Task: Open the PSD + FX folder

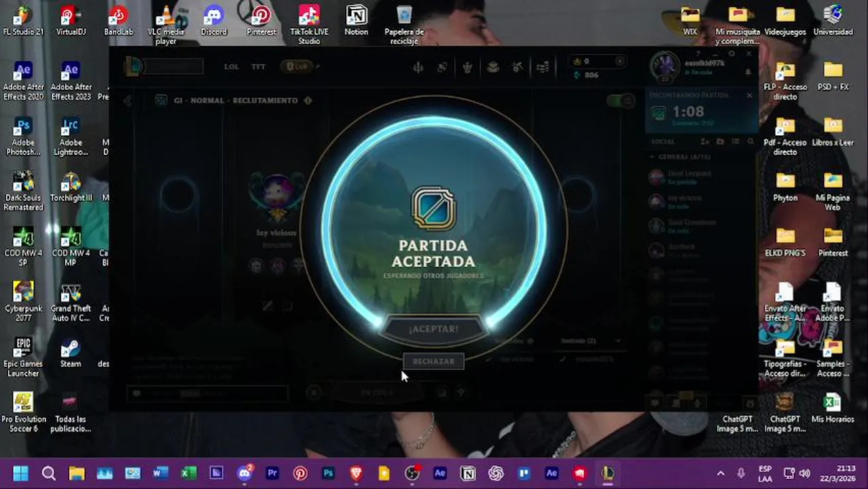Action: click(x=833, y=76)
